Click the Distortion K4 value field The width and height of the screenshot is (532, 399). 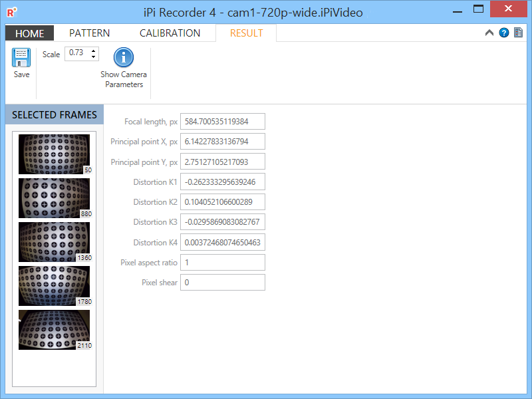pyautogui.click(x=223, y=242)
